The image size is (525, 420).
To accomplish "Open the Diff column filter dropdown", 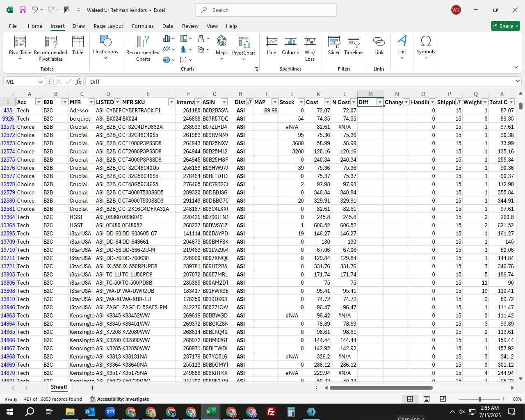I will point(380,102).
